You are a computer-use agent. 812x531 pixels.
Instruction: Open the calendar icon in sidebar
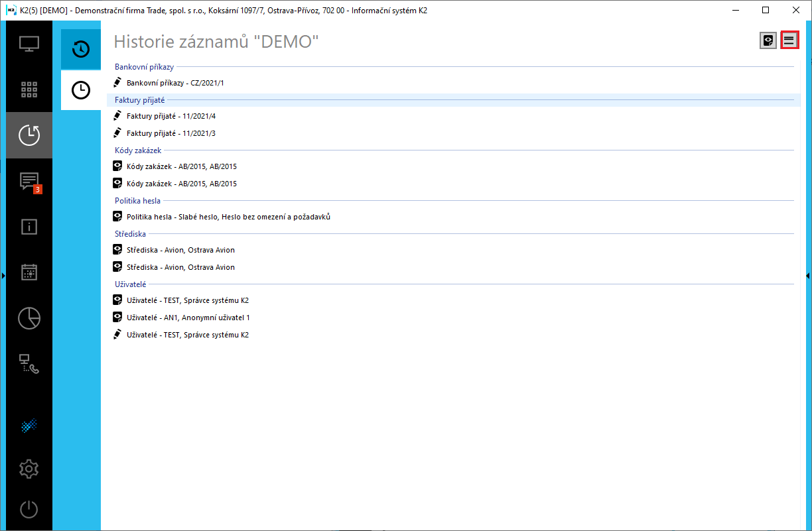tap(29, 272)
